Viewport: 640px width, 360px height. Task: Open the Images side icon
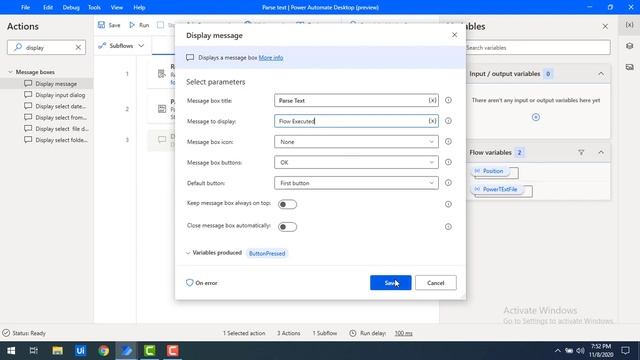(x=629, y=67)
